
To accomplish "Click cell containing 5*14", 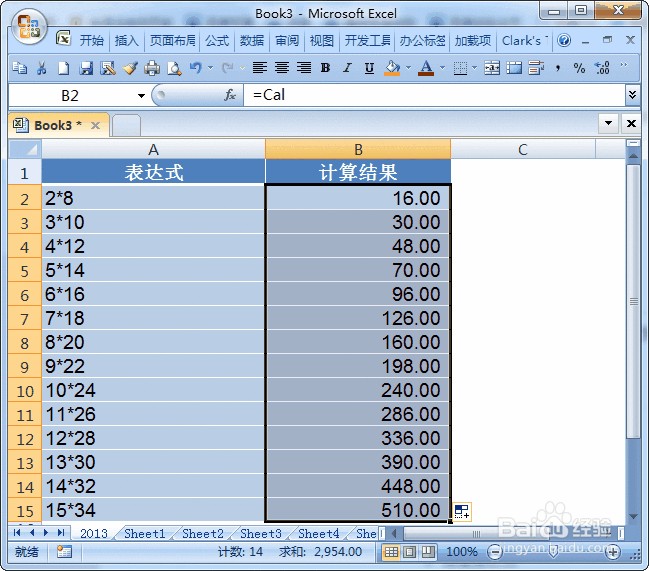I will tap(153, 271).
